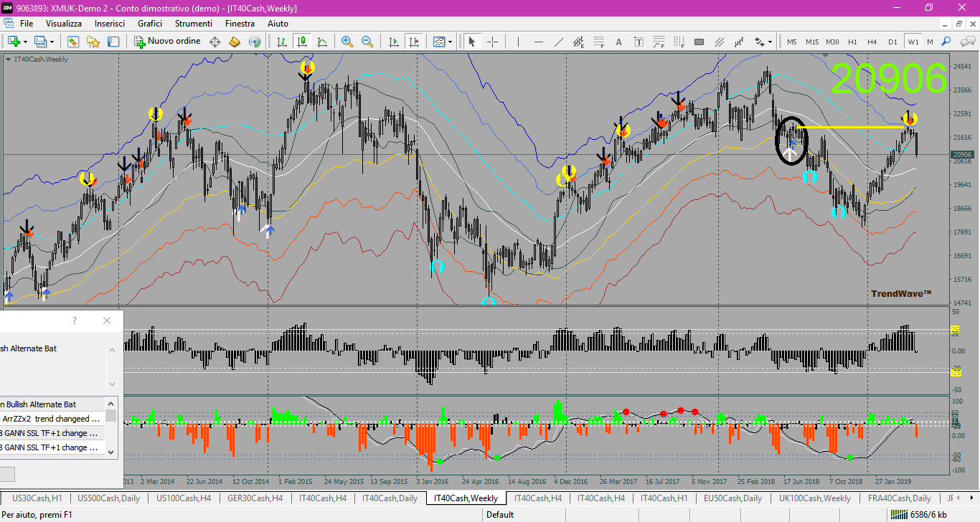
Task: Toggle chart auto scroll icon
Action: point(393,42)
